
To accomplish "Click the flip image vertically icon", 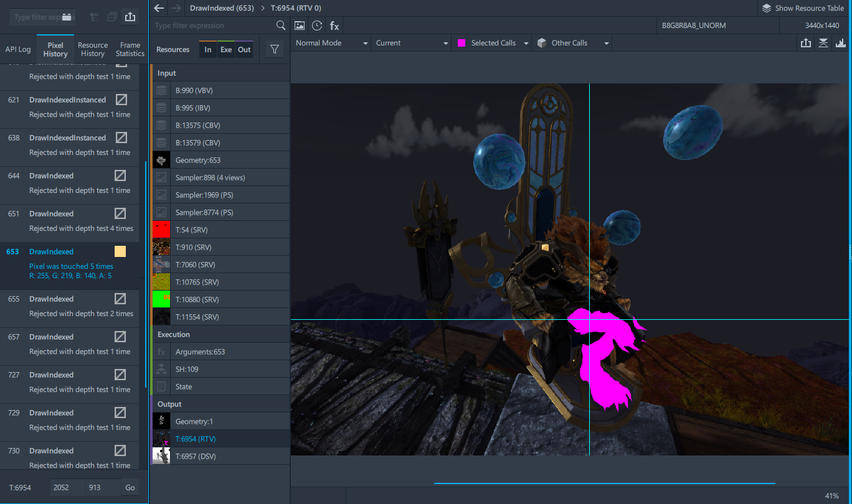I will pos(823,43).
